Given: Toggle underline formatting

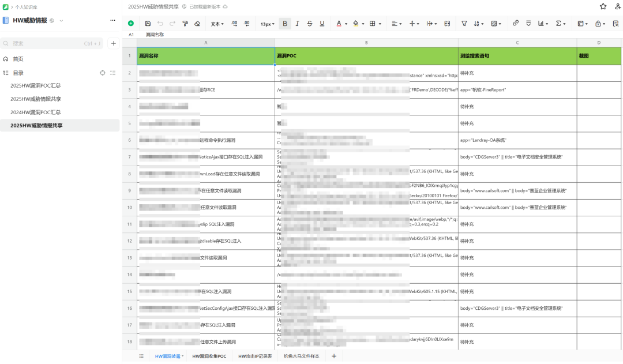Looking at the screenshot, I should point(322,24).
